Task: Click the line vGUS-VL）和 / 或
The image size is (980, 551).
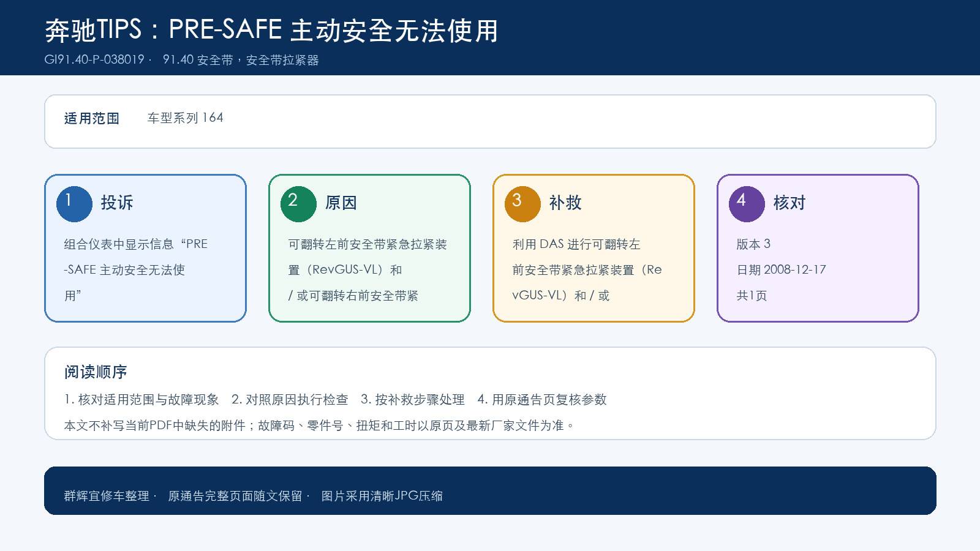Action: tap(561, 296)
